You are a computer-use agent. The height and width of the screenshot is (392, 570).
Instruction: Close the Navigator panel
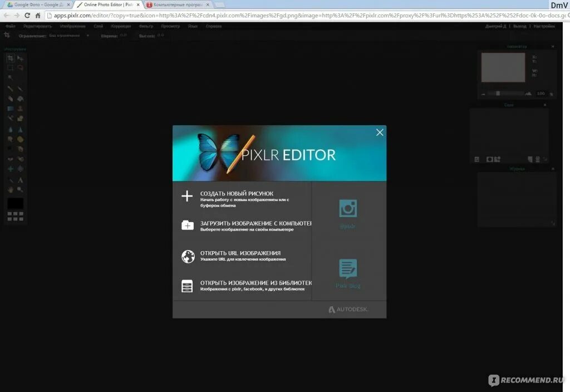click(x=553, y=47)
